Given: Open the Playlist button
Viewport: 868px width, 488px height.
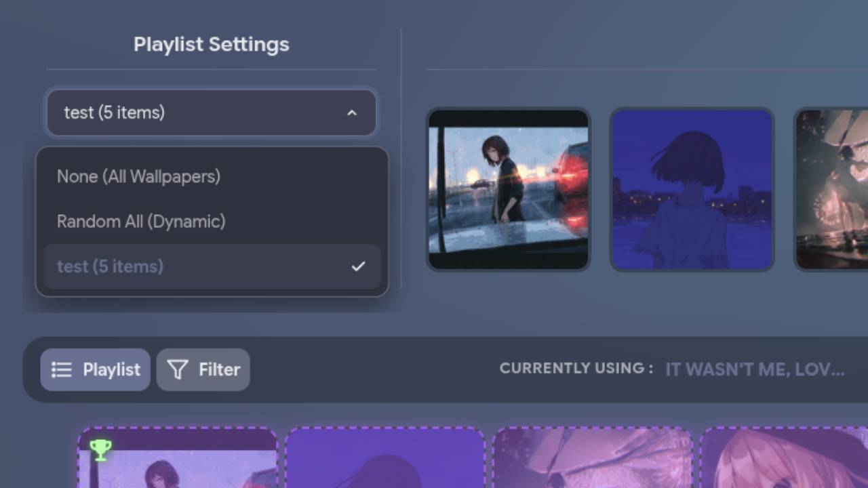Looking at the screenshot, I should pos(95,369).
